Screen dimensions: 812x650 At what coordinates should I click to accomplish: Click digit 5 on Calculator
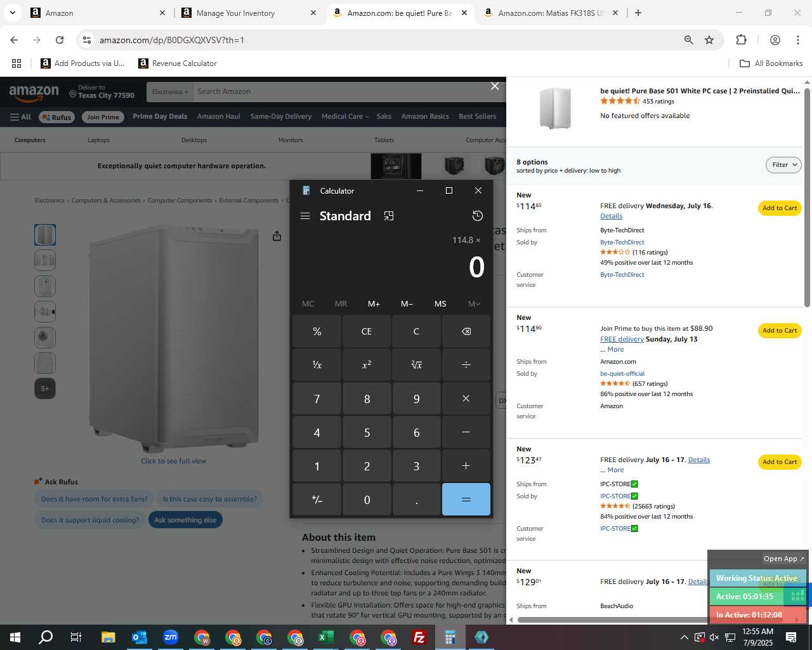coord(367,432)
